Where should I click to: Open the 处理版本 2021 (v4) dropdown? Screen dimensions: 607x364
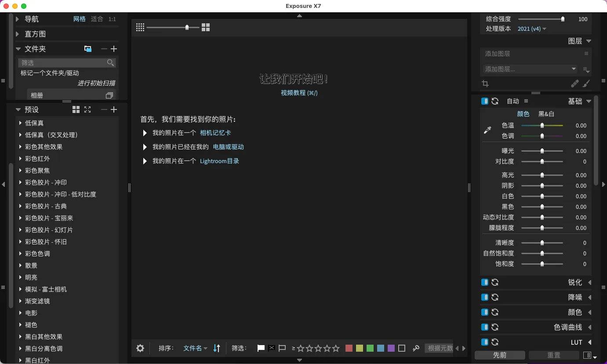(x=532, y=29)
